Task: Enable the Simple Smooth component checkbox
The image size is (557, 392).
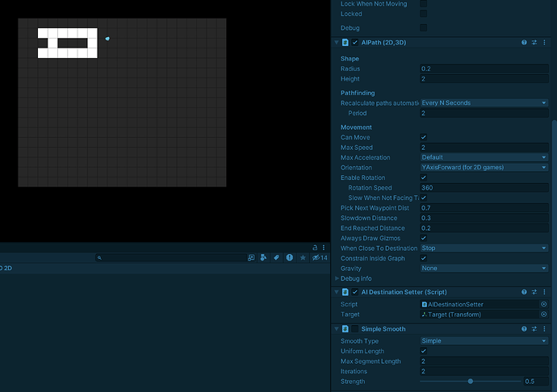Action: pos(355,329)
